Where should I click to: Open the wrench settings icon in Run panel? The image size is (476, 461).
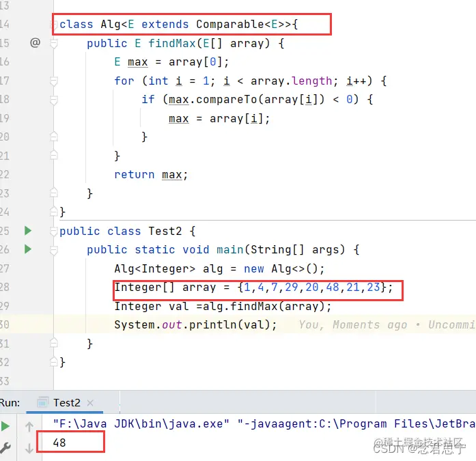tap(5, 447)
